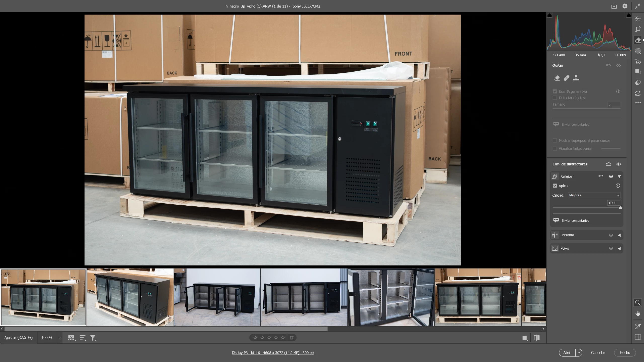Expand the Polvo section
Image resolution: width=644 pixels, height=362 pixels.
pos(619,248)
